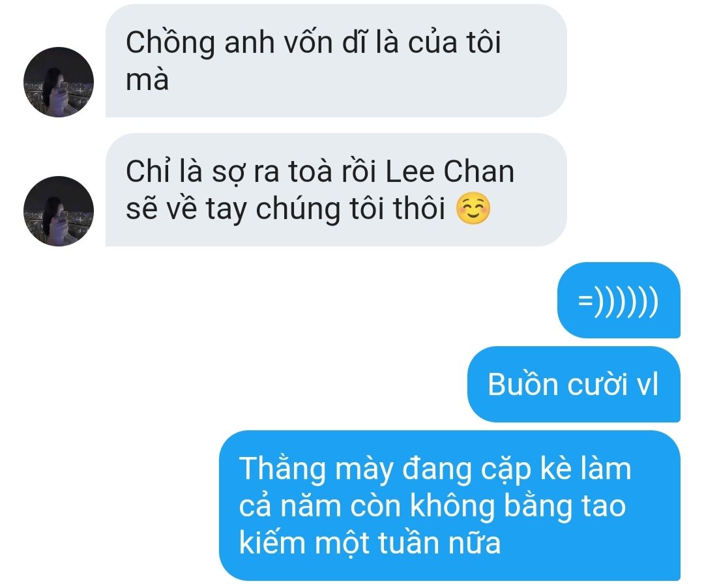Click the name "Lee Chan" in the message

pyautogui.click(x=450, y=171)
